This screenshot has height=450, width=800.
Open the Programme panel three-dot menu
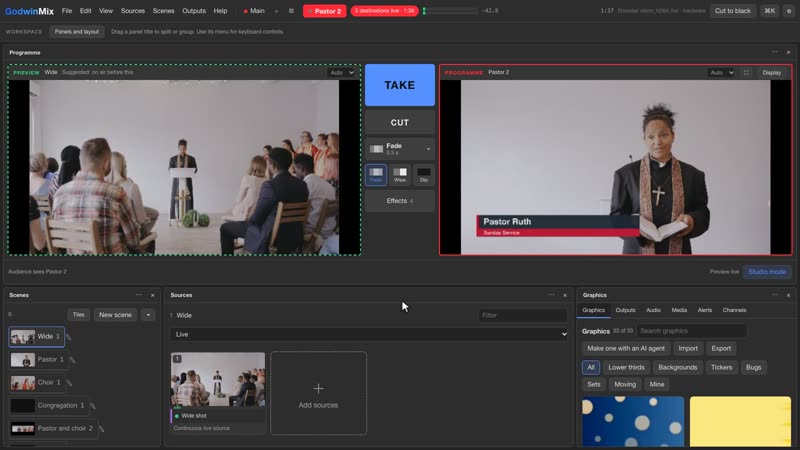click(x=775, y=52)
